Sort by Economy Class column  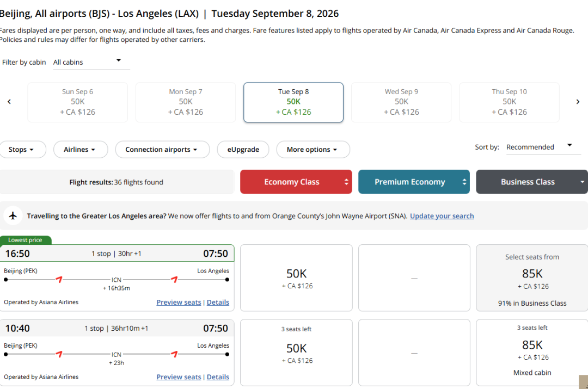[x=296, y=182]
